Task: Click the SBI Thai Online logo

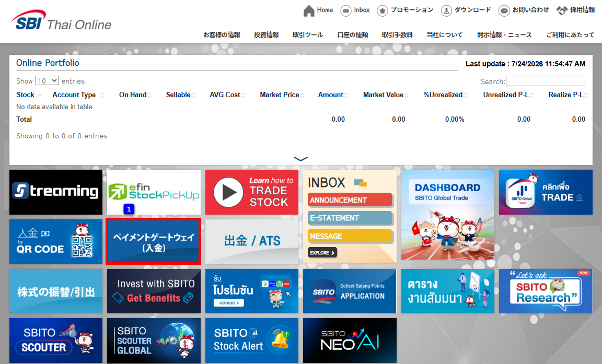Action: [x=62, y=20]
